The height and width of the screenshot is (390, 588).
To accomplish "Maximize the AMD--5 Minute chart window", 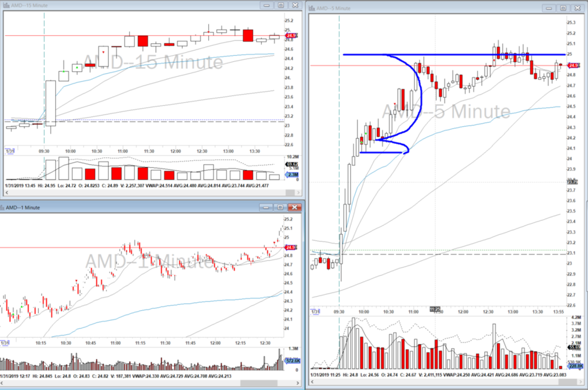I will click(562, 8).
